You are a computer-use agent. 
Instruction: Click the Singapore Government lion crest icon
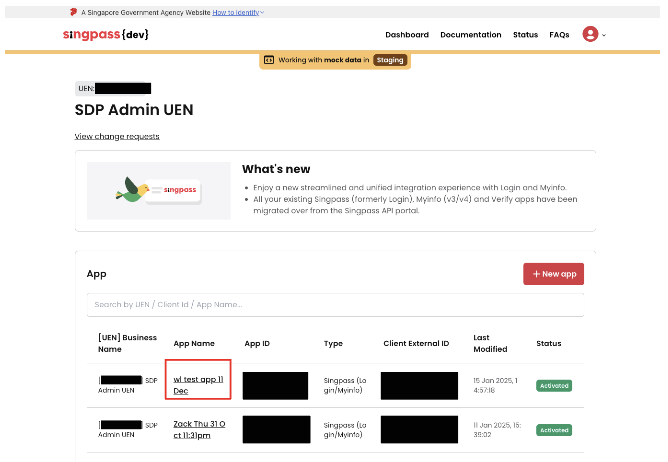[x=73, y=12]
